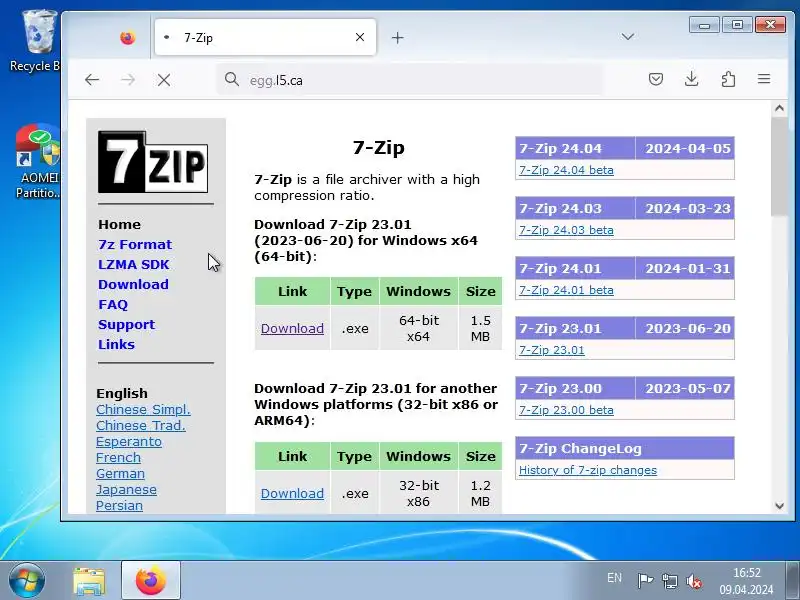This screenshot has width=800, height=600.
Task: Open the Pocket save icon
Action: (656, 79)
